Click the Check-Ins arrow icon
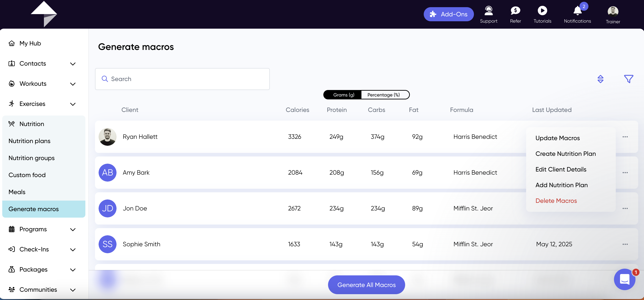Viewport: 644px width, 300px height. pyautogui.click(x=11, y=249)
